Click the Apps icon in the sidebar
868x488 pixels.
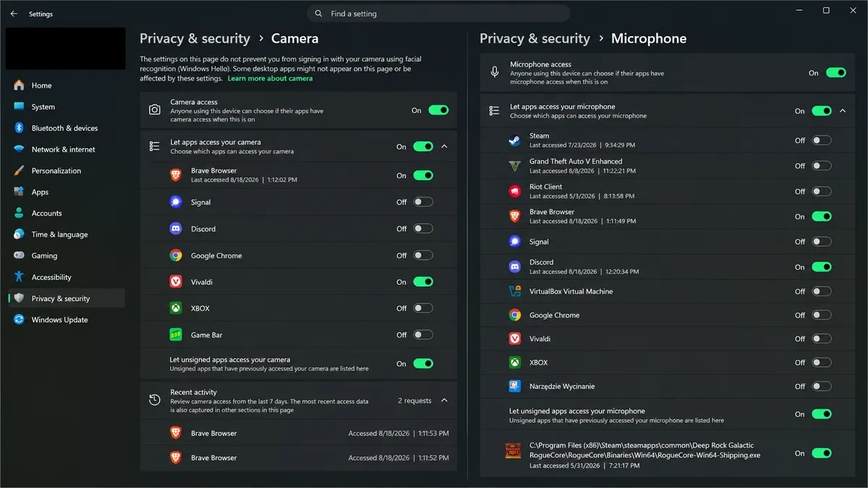[19, 192]
